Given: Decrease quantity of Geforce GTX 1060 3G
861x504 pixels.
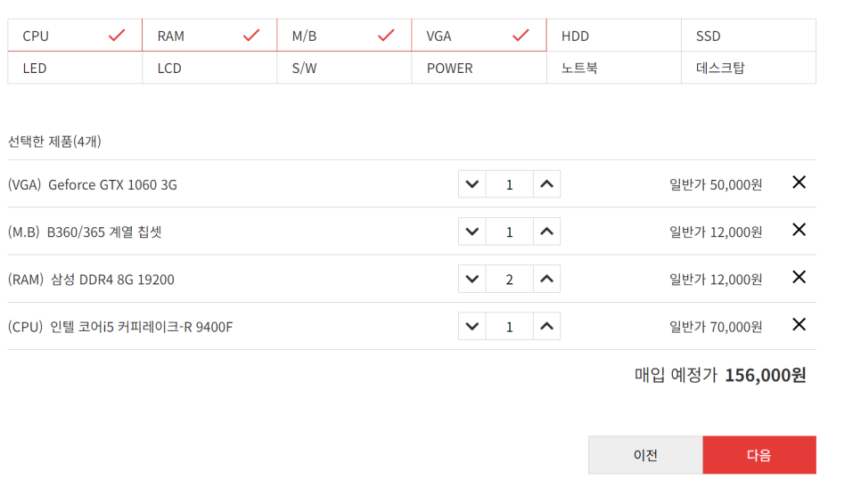Looking at the screenshot, I should tap(472, 184).
